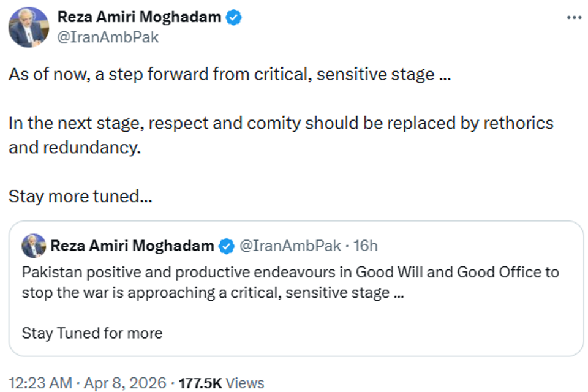Screen dimensions: 588x392
Task: Open the quoted tweet's 16h timestamp
Action: (366, 246)
